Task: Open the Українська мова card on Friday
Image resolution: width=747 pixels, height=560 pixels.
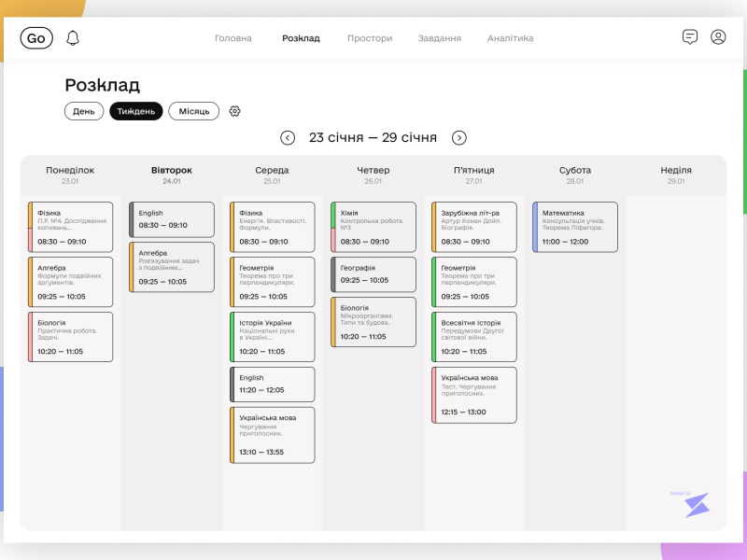Action: (x=473, y=395)
